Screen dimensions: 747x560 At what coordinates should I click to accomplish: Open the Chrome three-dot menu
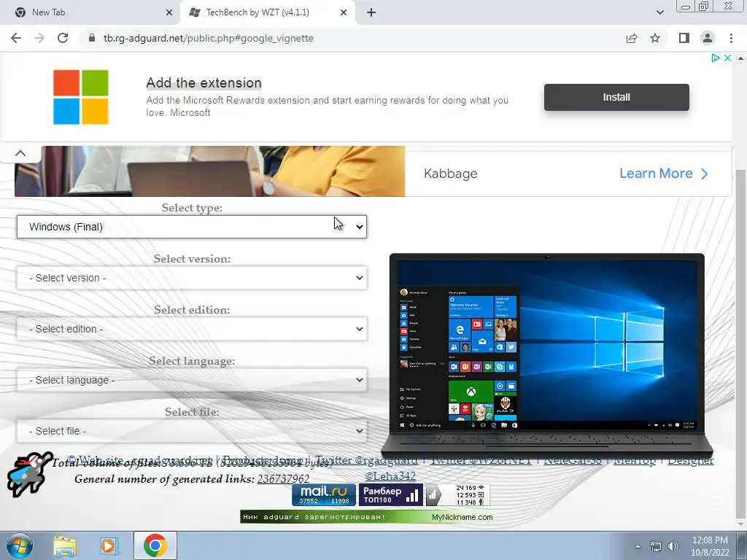pyautogui.click(x=731, y=38)
